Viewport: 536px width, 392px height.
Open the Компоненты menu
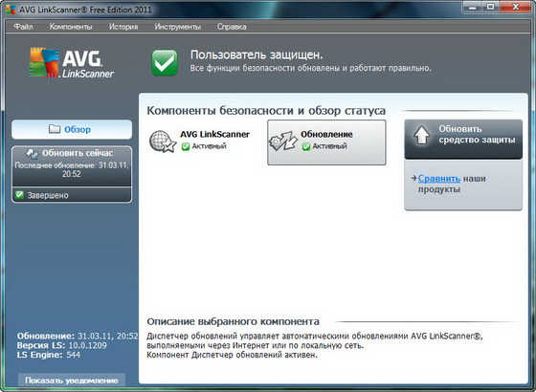click(x=71, y=27)
